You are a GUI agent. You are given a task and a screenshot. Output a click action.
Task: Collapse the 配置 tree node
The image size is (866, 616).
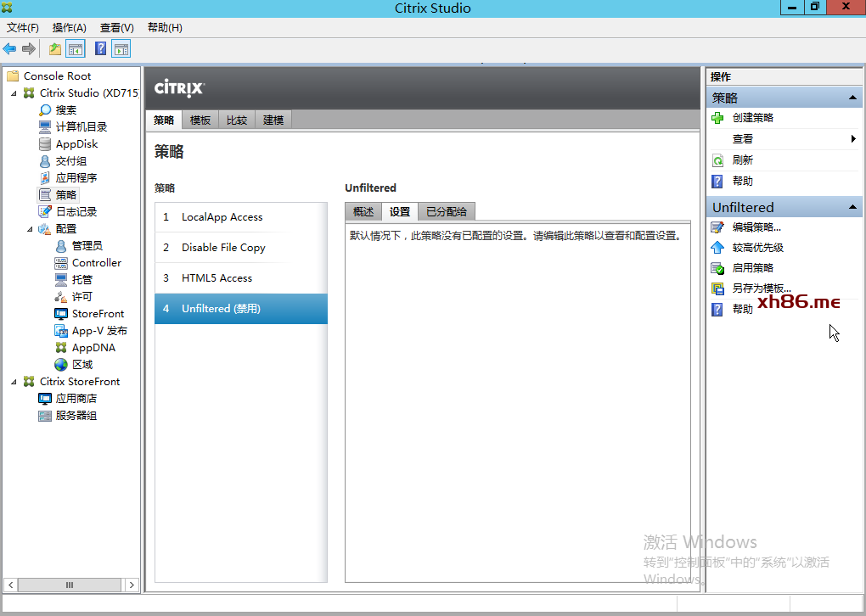(31, 229)
